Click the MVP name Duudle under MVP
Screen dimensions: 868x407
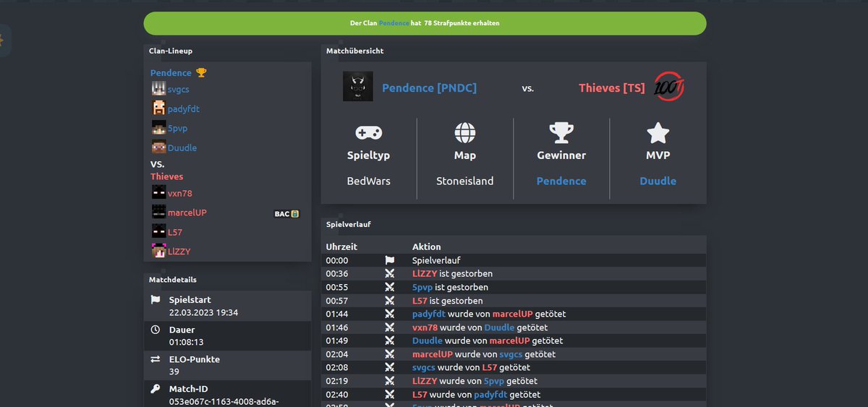coord(658,181)
